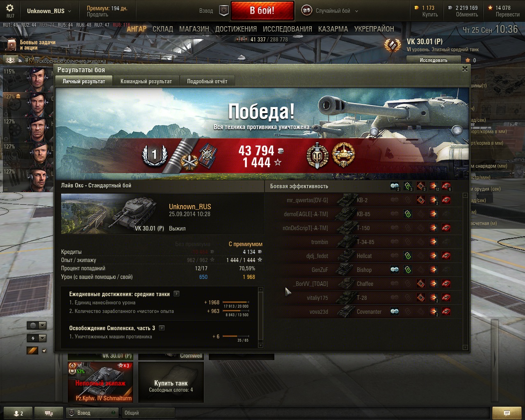The width and height of the screenshot is (525, 420).
Task: Toggle checkbox next to orange stripe filter
Action: coord(44,351)
